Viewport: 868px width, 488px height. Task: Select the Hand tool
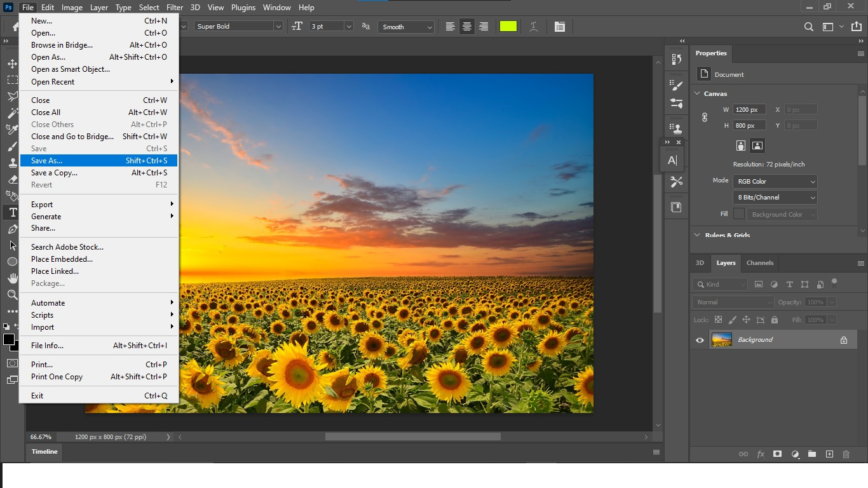pos(11,278)
